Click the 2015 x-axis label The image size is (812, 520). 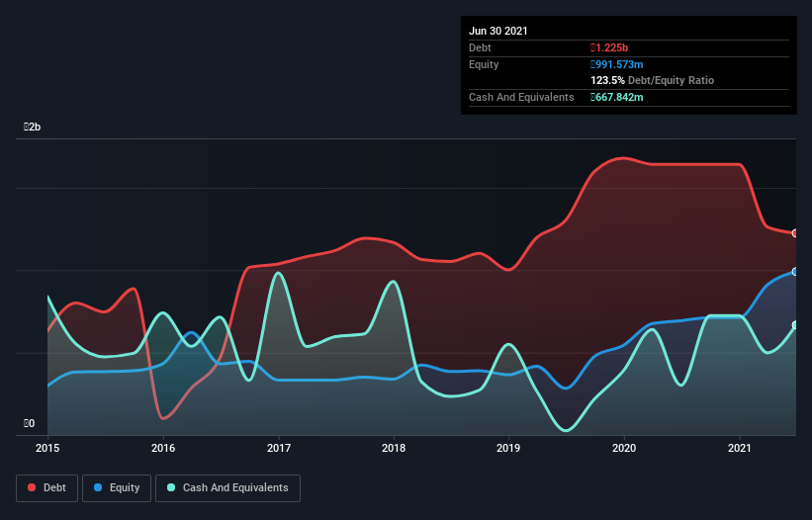point(47,448)
